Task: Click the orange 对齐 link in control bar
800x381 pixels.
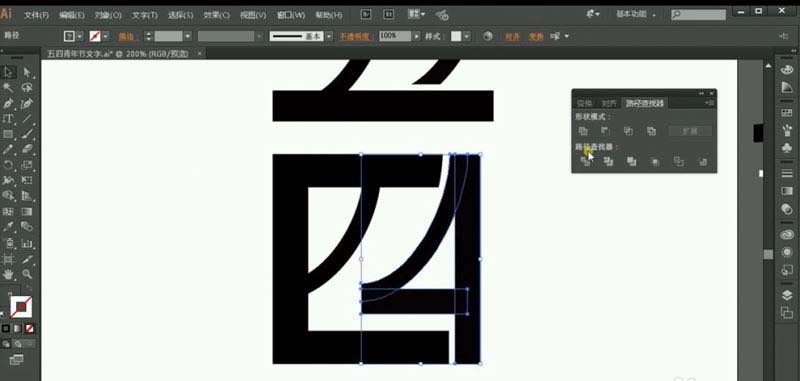Action: click(x=512, y=36)
